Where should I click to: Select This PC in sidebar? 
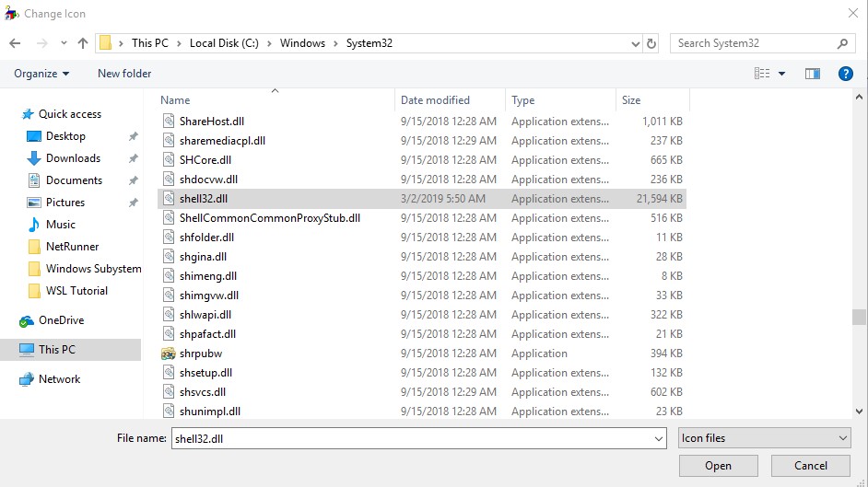tap(71, 349)
